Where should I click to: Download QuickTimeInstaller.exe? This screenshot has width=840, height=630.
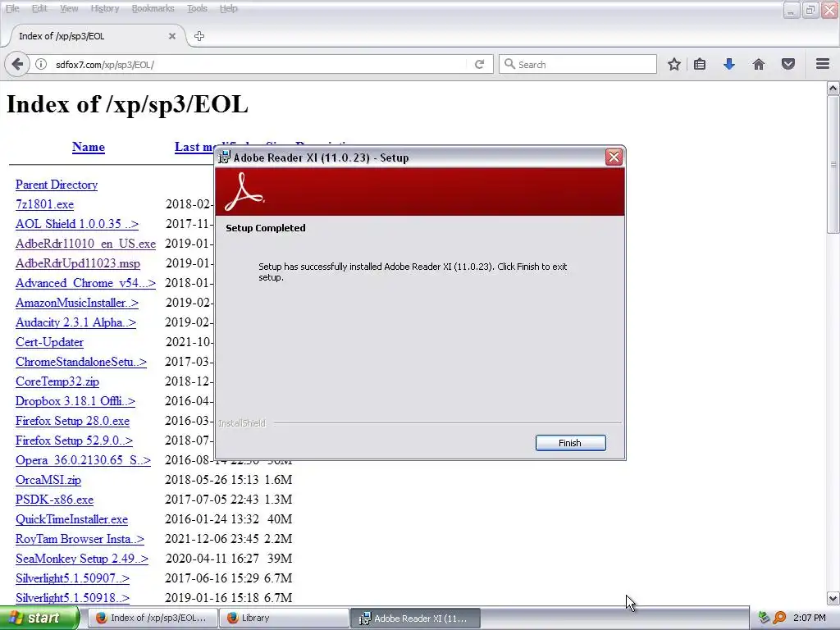click(72, 519)
